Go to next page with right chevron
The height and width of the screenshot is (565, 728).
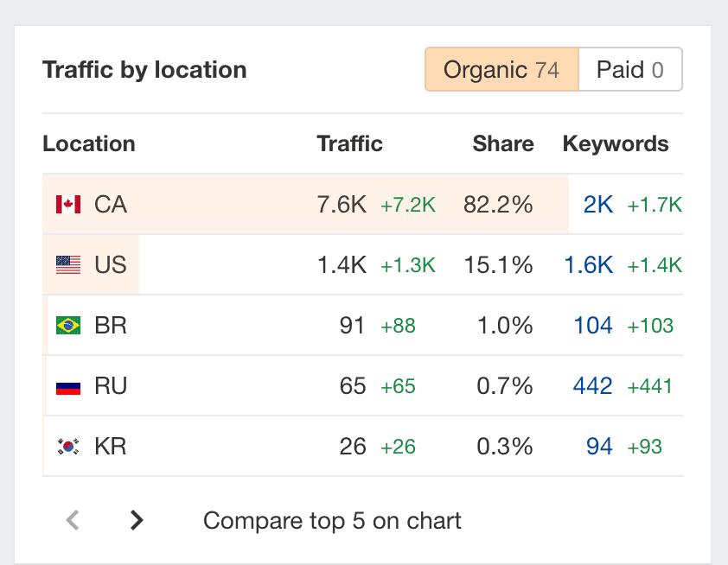click(136, 520)
